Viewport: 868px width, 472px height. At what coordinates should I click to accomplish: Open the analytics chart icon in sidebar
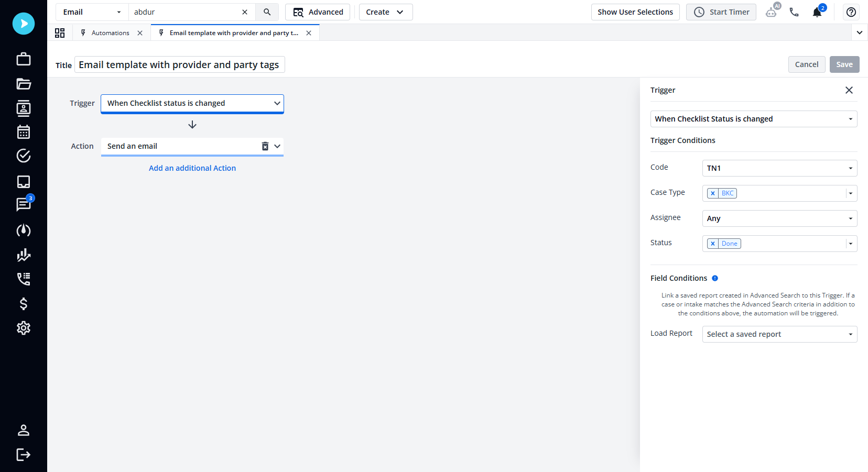[x=23, y=255]
